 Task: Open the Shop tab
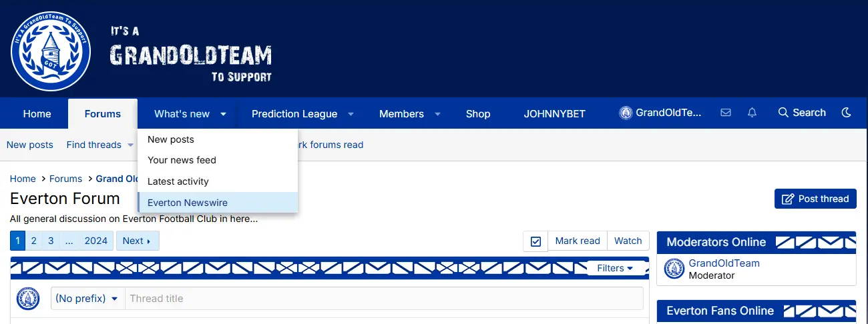(x=478, y=114)
